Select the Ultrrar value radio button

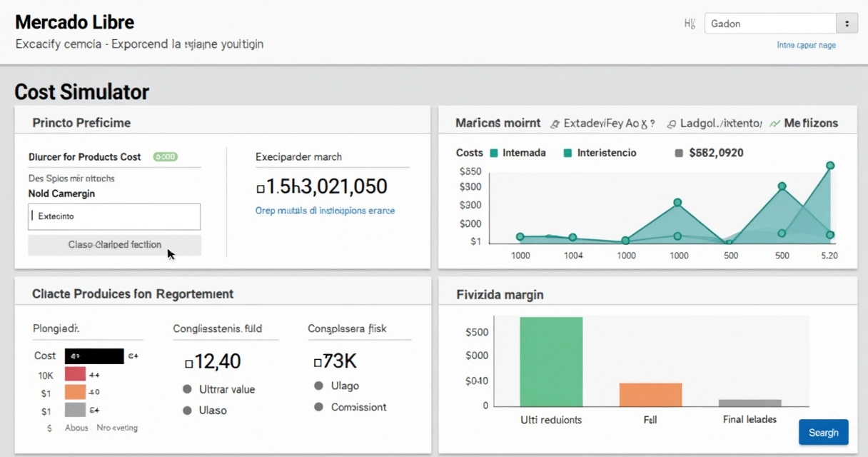188,389
